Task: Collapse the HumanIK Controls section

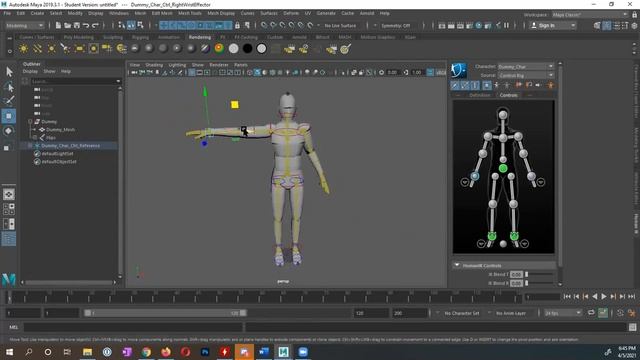Action: [x=457, y=265]
